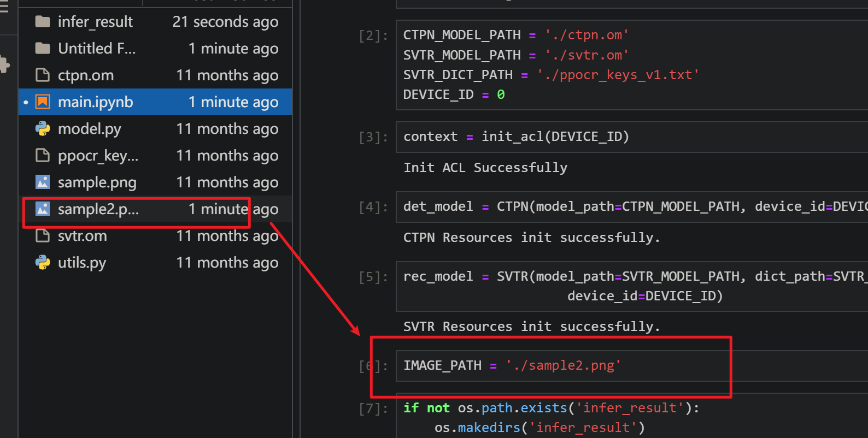Click the main.ipynb notebook icon
Viewport: 868px width, 438px height.
point(43,102)
